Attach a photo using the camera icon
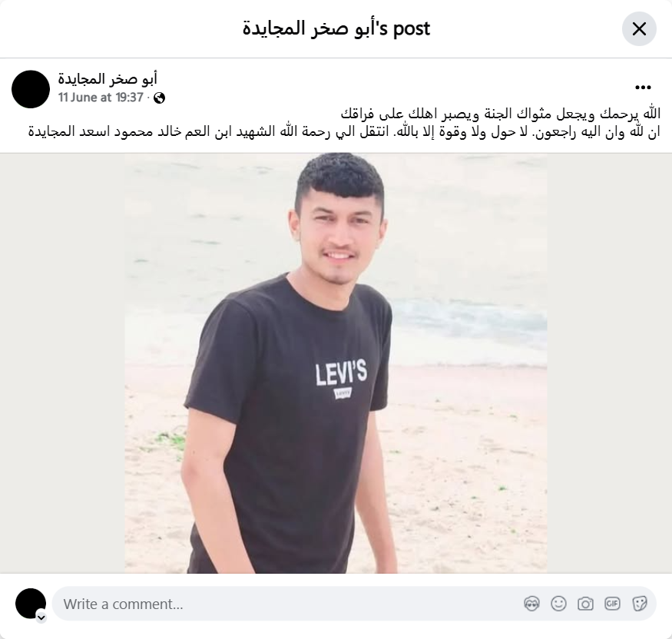Viewport: 672px width, 639px height. [585, 604]
